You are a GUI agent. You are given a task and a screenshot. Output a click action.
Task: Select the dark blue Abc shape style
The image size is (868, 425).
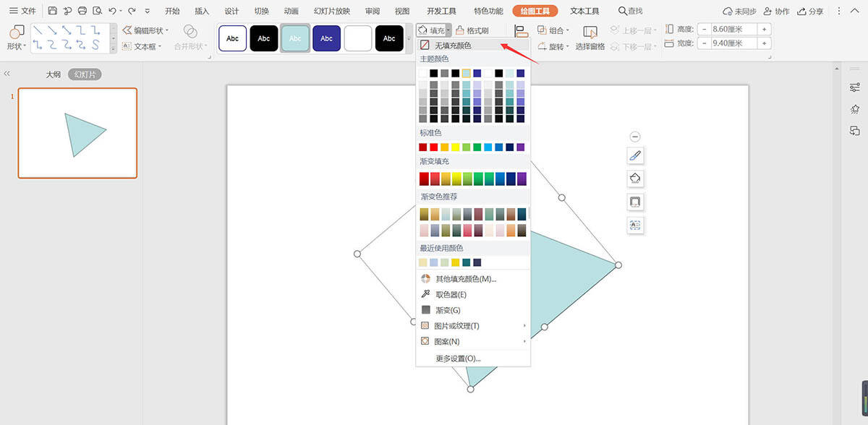(x=326, y=38)
